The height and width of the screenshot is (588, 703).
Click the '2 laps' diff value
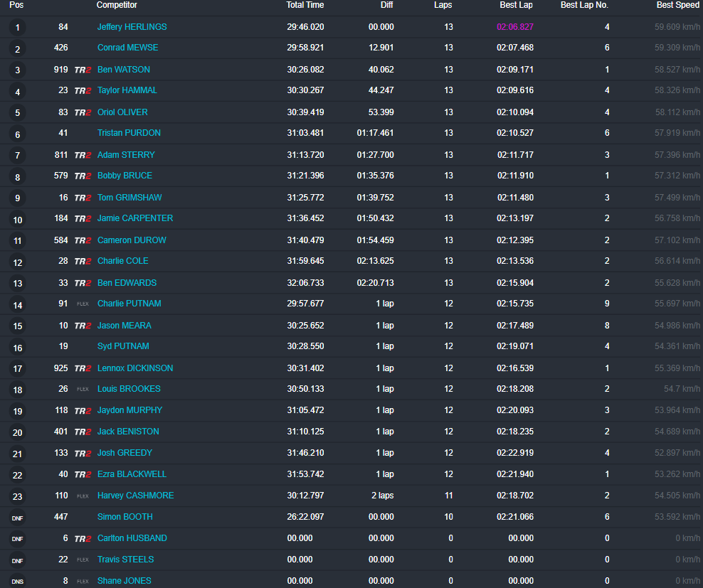[382, 496]
